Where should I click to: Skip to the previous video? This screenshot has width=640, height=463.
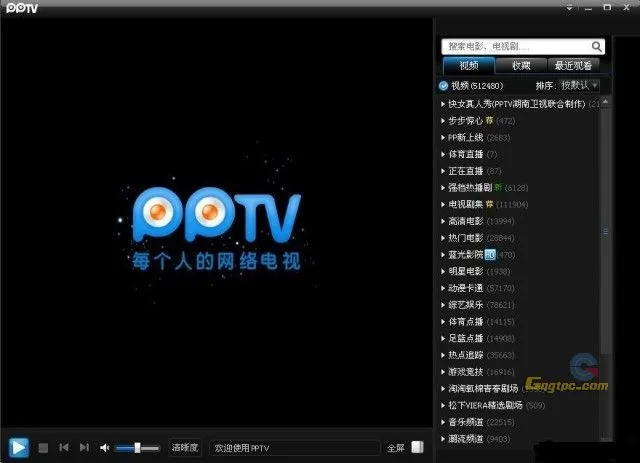coord(64,447)
